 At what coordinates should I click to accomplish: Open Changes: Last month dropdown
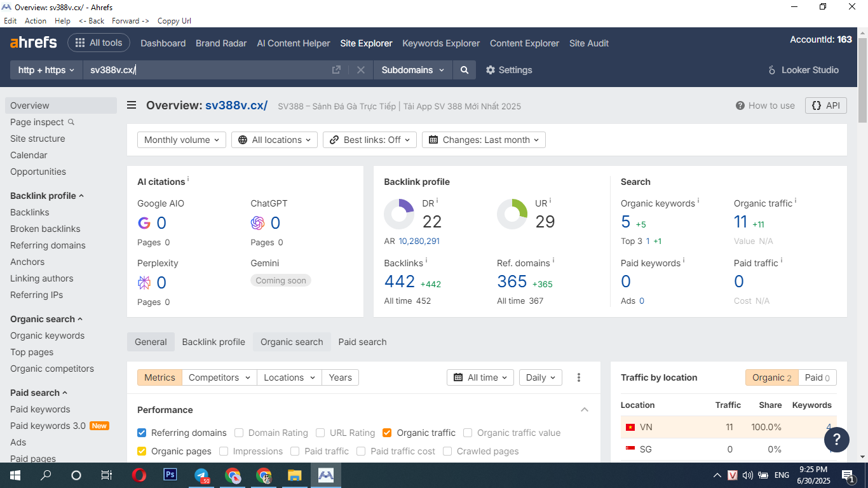click(484, 140)
